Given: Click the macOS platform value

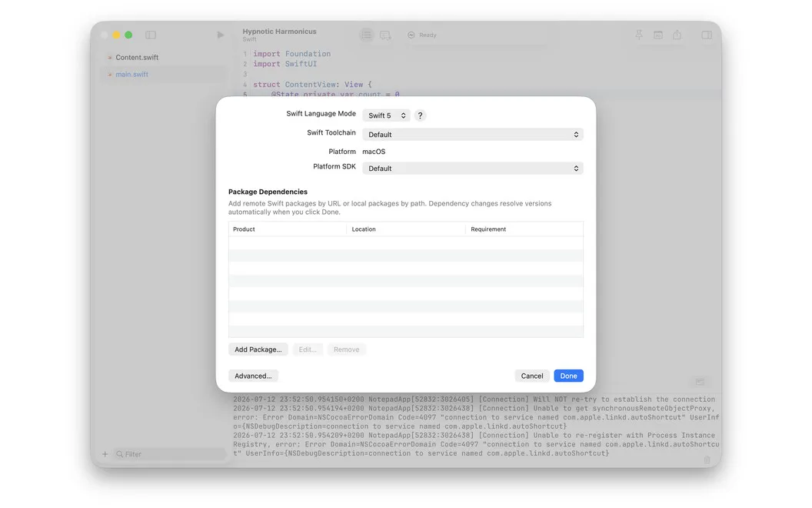Looking at the screenshot, I should (x=374, y=152).
